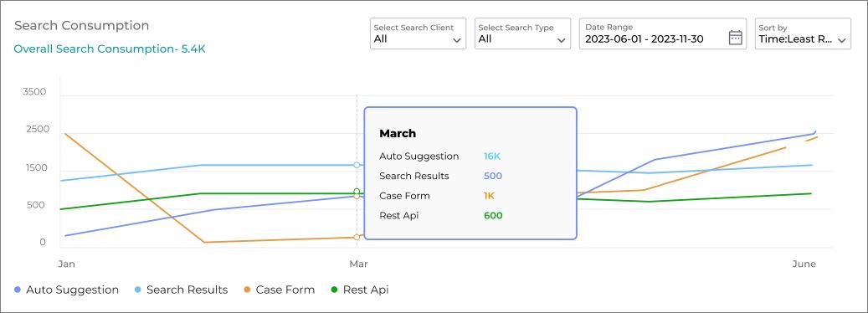Click the purple Auto Suggestion legend dot
The height and width of the screenshot is (313, 868).
[x=18, y=290]
